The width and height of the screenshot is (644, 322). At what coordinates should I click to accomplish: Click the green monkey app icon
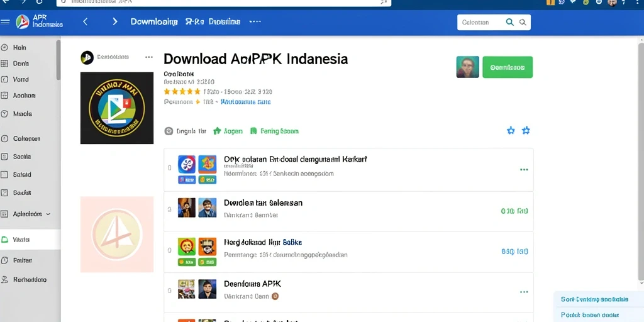(x=186, y=247)
